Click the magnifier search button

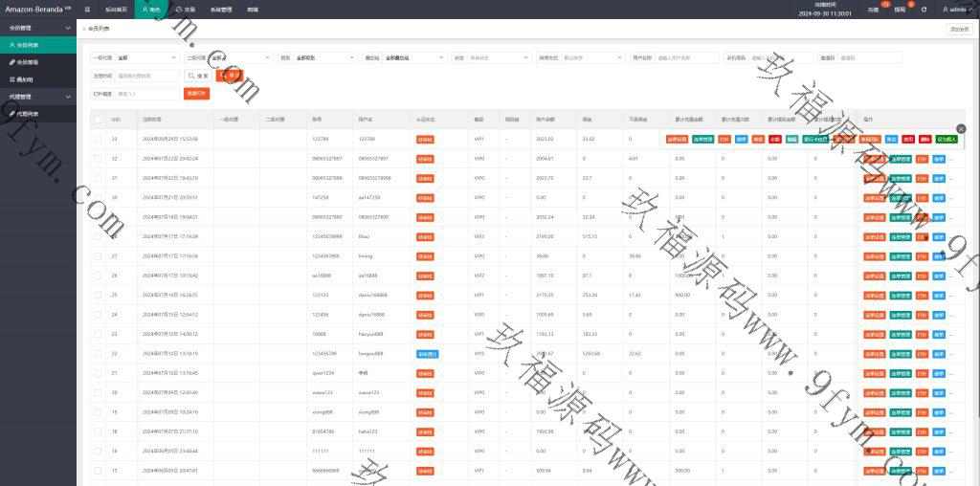point(198,75)
